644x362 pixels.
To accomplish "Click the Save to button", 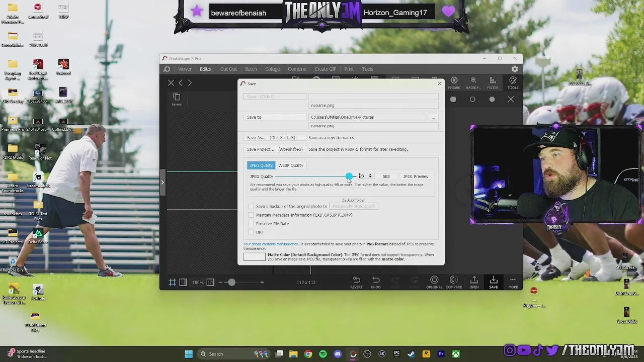I will pos(275,117).
